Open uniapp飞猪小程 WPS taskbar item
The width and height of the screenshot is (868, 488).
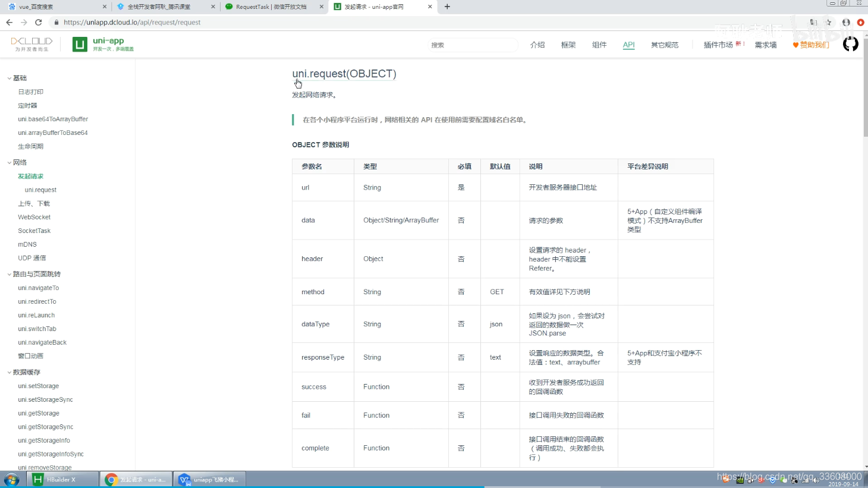210,479
